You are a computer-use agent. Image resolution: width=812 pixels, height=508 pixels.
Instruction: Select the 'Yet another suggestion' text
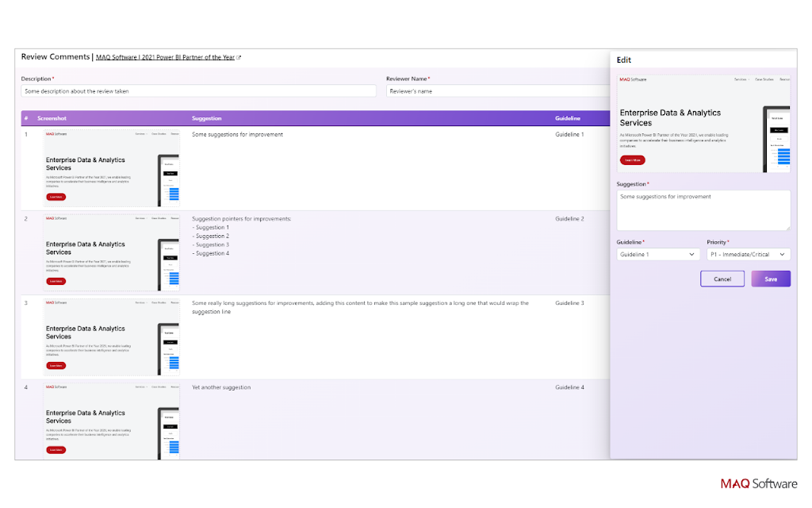pos(221,387)
